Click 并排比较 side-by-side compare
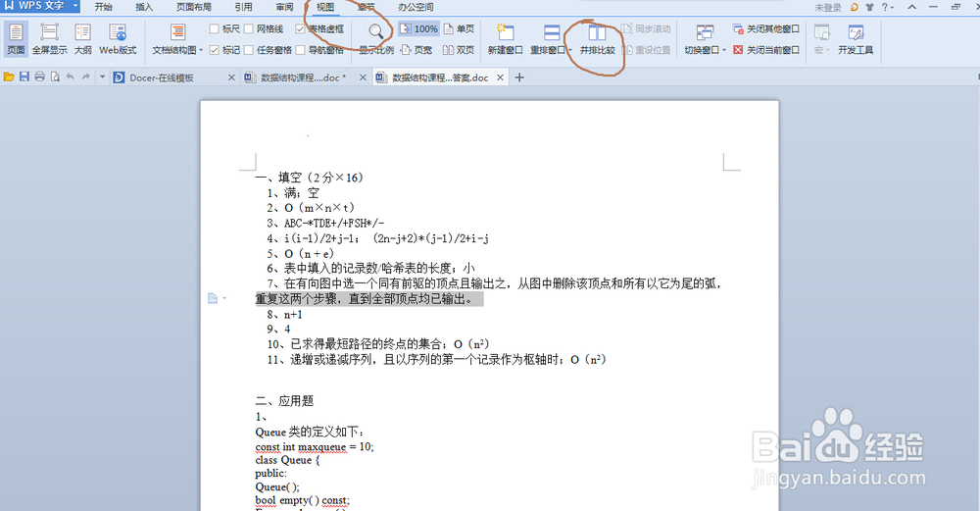The image size is (980, 511). click(x=597, y=39)
